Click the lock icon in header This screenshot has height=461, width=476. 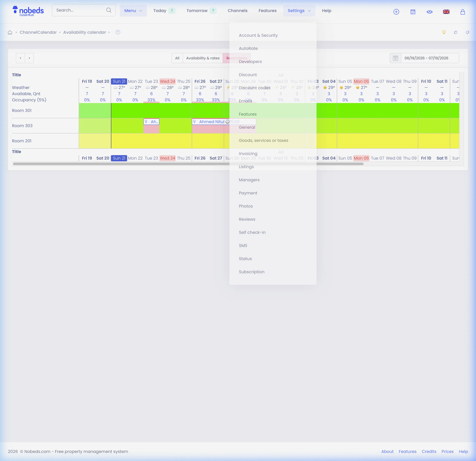463,12
